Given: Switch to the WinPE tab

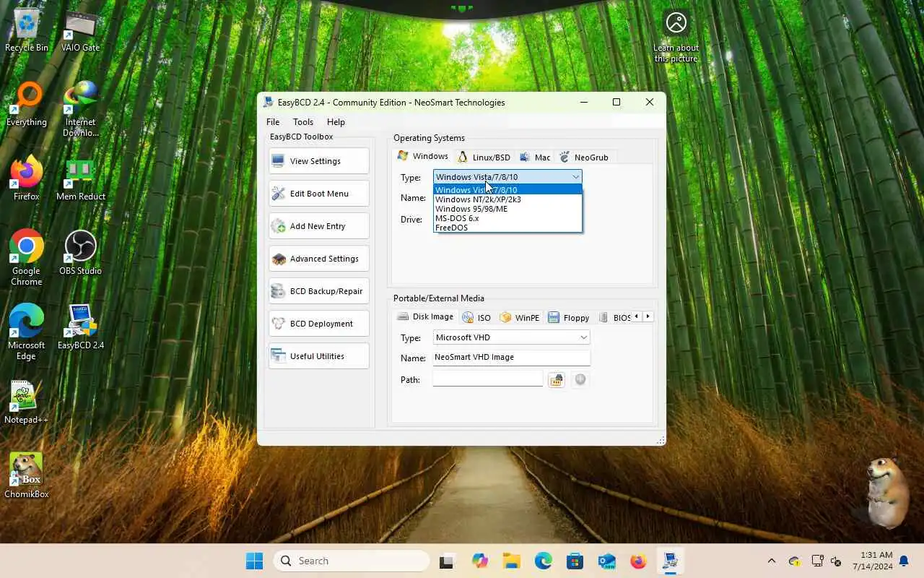Looking at the screenshot, I should 520,317.
